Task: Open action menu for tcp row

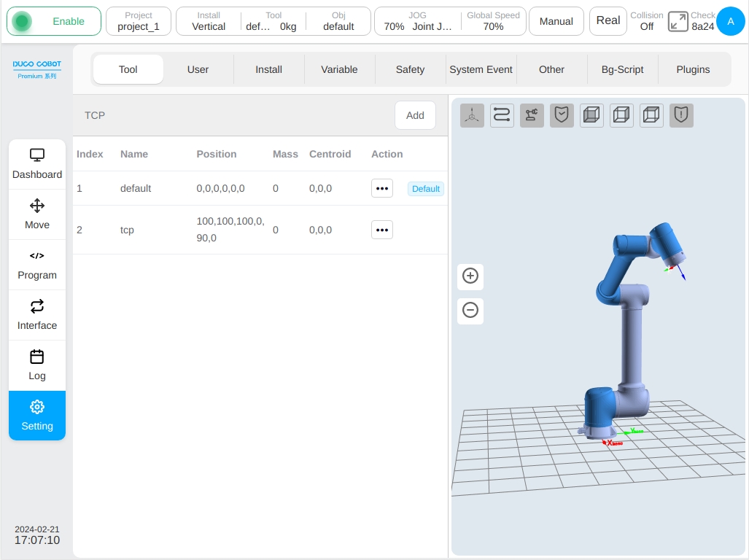Action: (382, 230)
